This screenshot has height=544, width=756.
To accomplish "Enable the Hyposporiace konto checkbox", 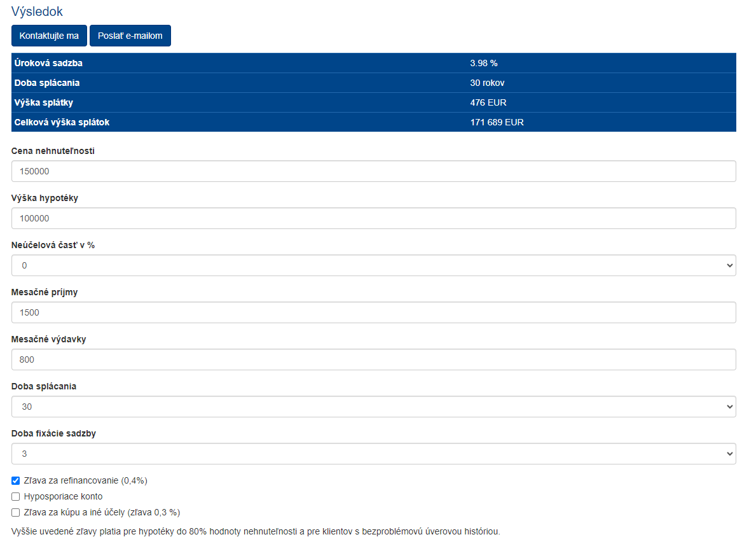I will [16, 496].
